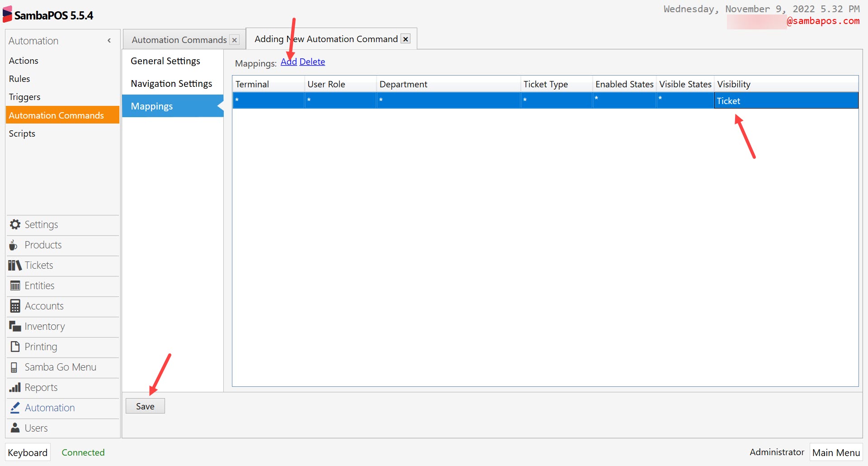Save the automation command
The width and height of the screenshot is (868, 466).
[x=145, y=406]
